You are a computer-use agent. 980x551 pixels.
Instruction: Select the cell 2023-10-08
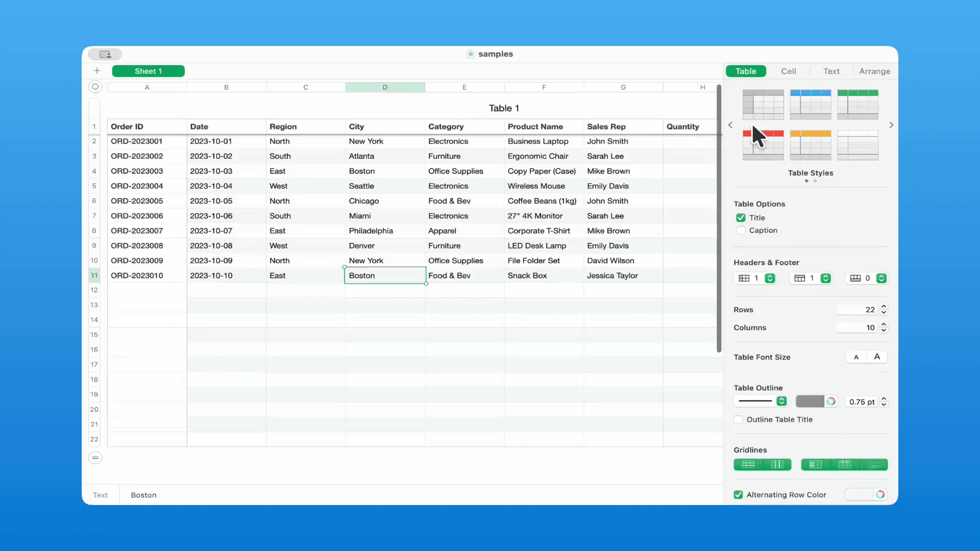226,245
